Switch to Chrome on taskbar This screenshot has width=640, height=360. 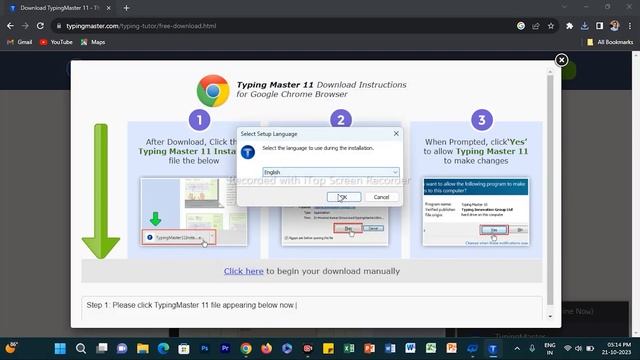click(x=246, y=349)
